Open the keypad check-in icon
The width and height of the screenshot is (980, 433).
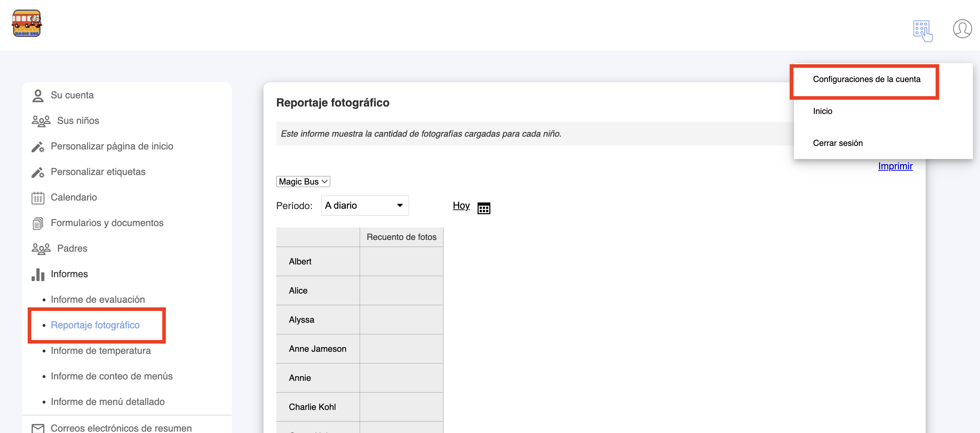coord(922,31)
